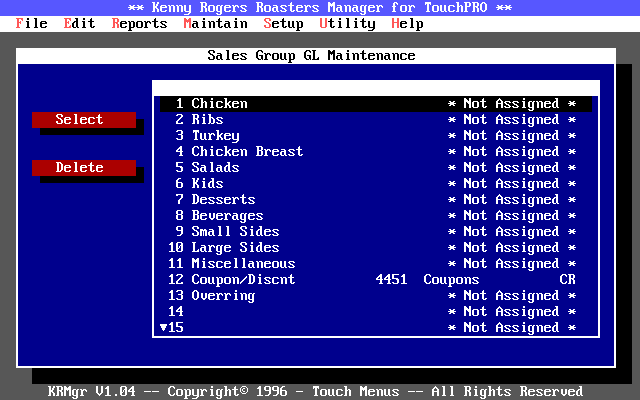
Task: Click the down arrow beside row 15
Action: 164,327
